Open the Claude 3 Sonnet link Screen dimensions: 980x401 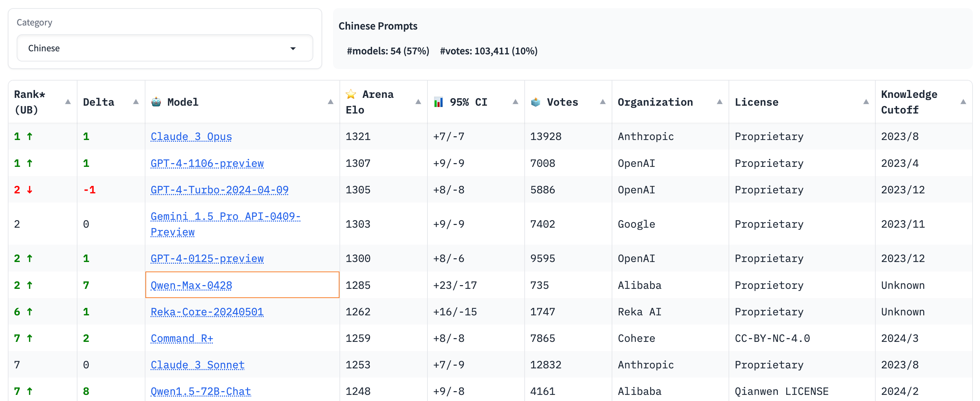[197, 365]
